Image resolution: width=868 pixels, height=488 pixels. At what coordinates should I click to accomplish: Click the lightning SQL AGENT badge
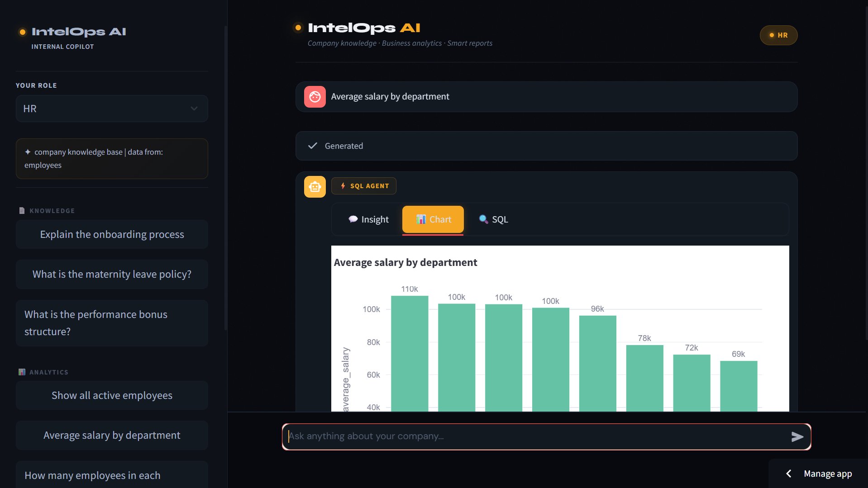pos(363,185)
